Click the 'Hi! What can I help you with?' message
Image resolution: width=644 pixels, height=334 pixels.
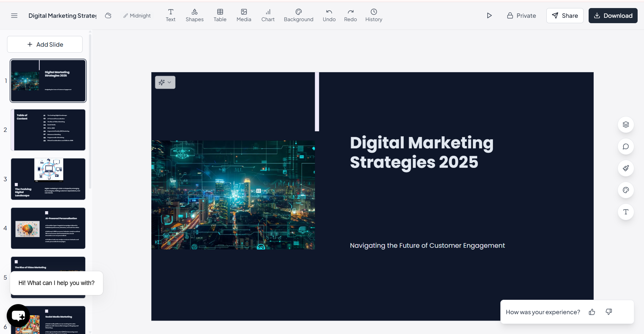(56, 283)
